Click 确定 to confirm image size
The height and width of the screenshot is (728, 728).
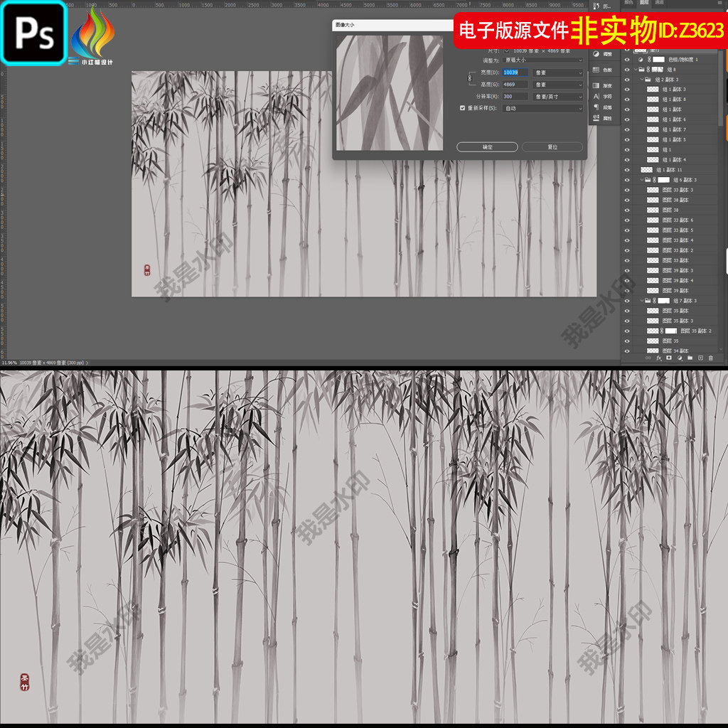click(487, 147)
